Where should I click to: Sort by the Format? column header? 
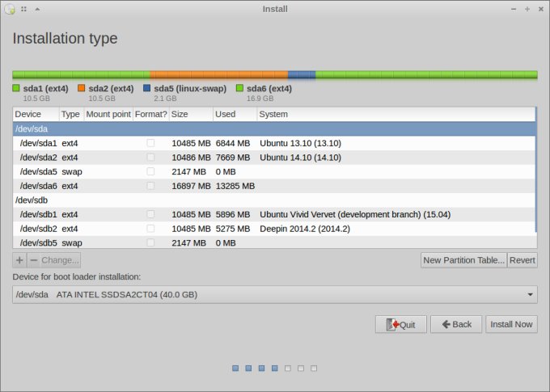(x=150, y=114)
